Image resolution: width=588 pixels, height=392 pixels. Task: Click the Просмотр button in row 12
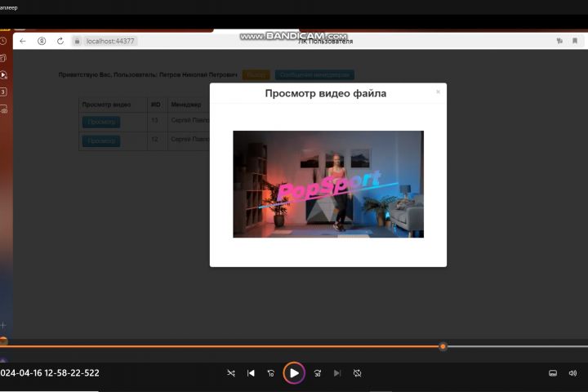pyautogui.click(x=101, y=141)
